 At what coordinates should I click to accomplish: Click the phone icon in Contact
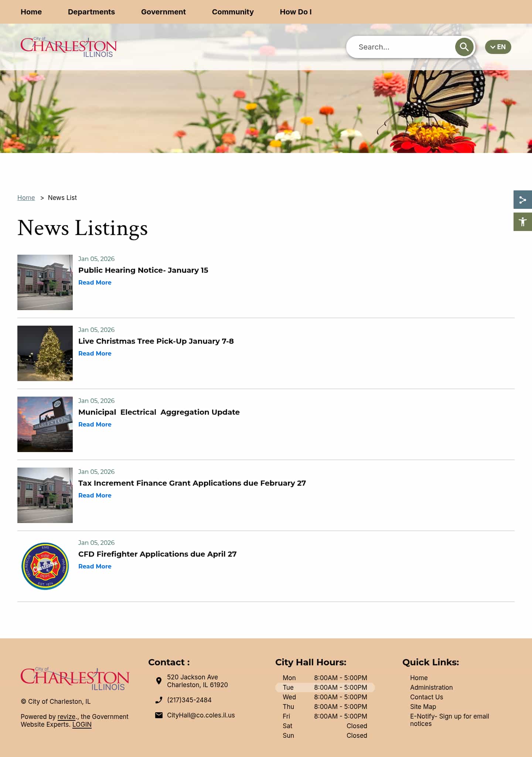click(x=159, y=700)
